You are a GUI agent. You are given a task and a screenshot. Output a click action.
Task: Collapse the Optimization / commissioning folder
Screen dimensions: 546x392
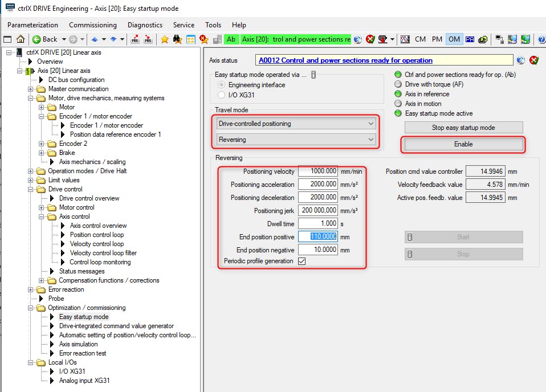31,308
